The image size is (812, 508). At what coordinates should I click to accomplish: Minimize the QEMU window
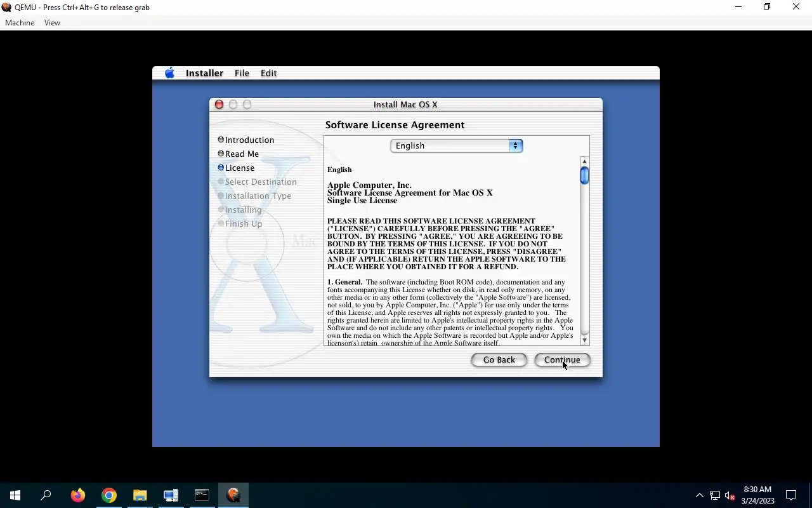pos(738,7)
